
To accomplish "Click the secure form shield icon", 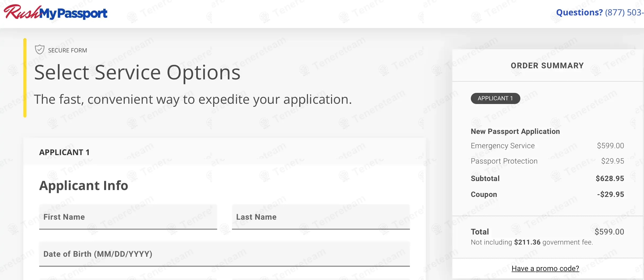I will click(x=40, y=49).
